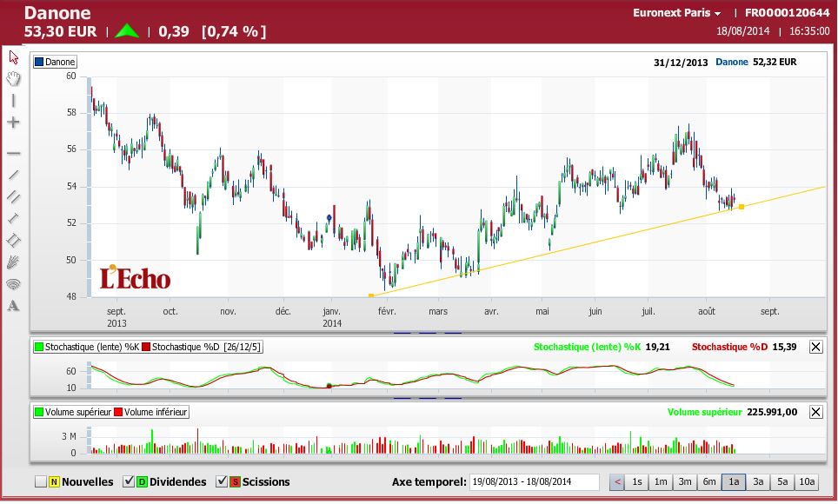Select the horizontal line drawing tool
Image resolution: width=838 pixels, height=504 pixels.
click(x=13, y=154)
